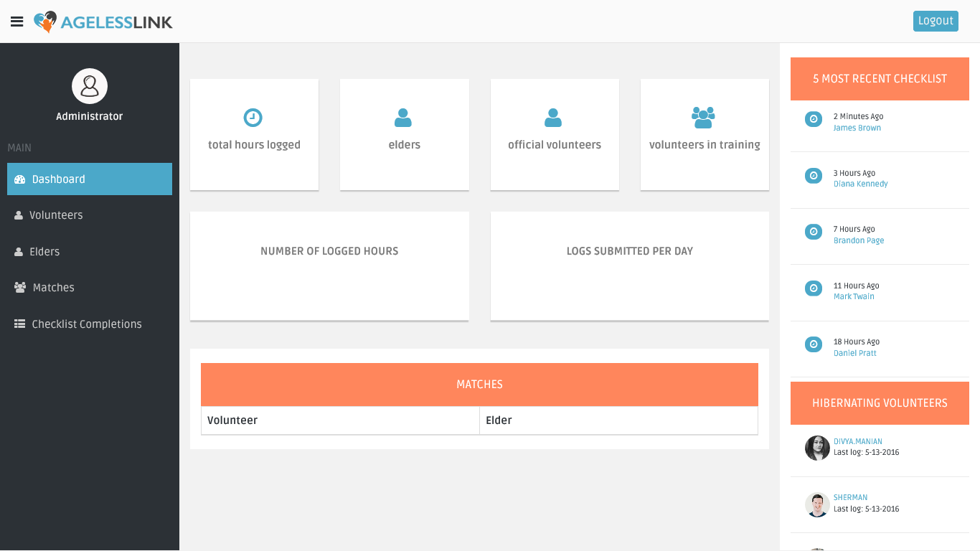Open the Dashboard menu item
Viewport: 980px width, 551px height.
[x=90, y=179]
